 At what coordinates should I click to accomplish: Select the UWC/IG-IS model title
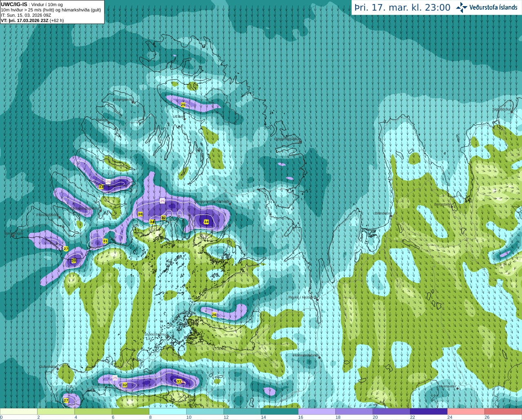[13, 4]
